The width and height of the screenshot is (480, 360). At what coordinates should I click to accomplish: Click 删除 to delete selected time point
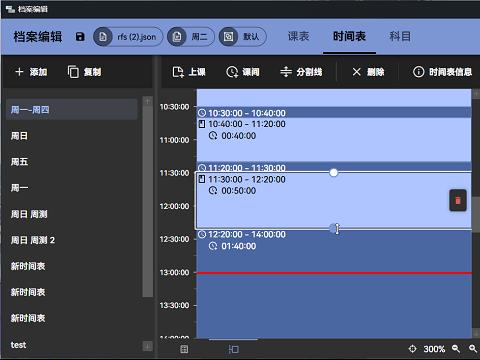tap(368, 72)
